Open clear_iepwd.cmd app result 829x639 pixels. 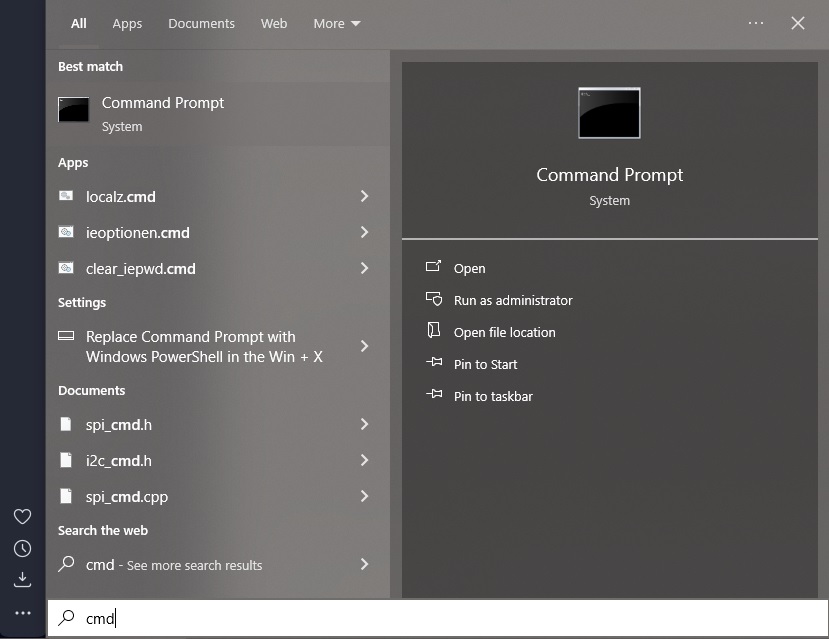pyautogui.click(x=218, y=268)
